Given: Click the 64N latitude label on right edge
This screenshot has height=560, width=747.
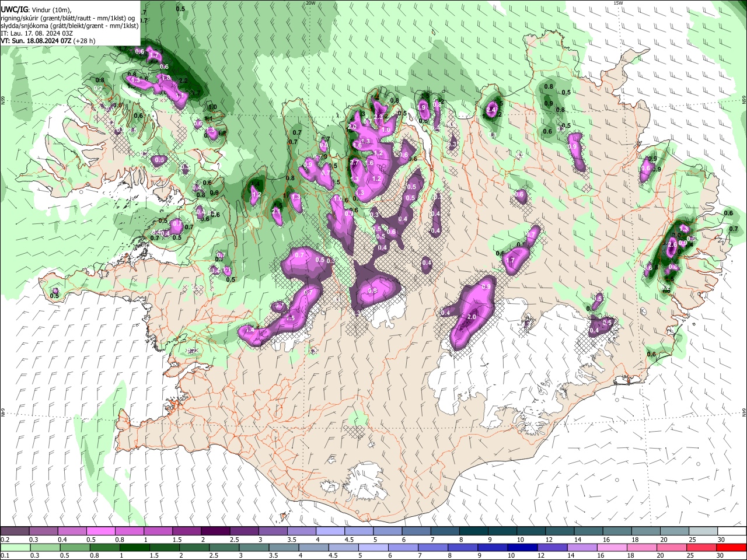Looking at the screenshot, I should click(744, 411).
